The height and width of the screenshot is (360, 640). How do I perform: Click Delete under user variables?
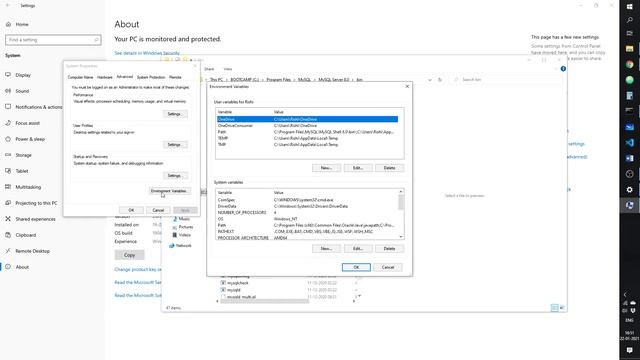tap(389, 168)
